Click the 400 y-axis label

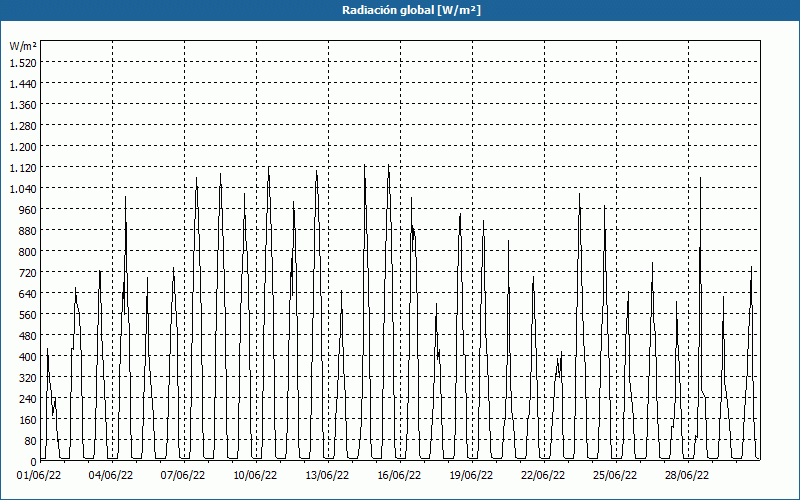tap(29, 357)
